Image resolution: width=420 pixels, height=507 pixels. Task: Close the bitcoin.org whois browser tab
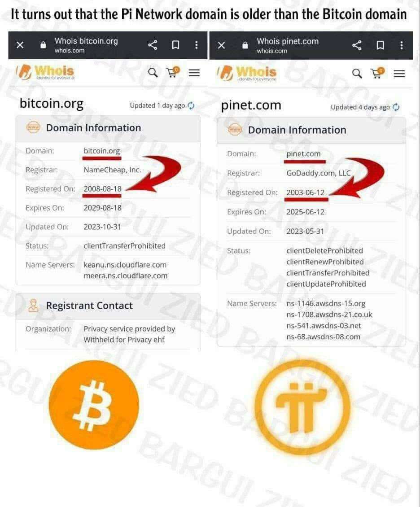(20, 45)
